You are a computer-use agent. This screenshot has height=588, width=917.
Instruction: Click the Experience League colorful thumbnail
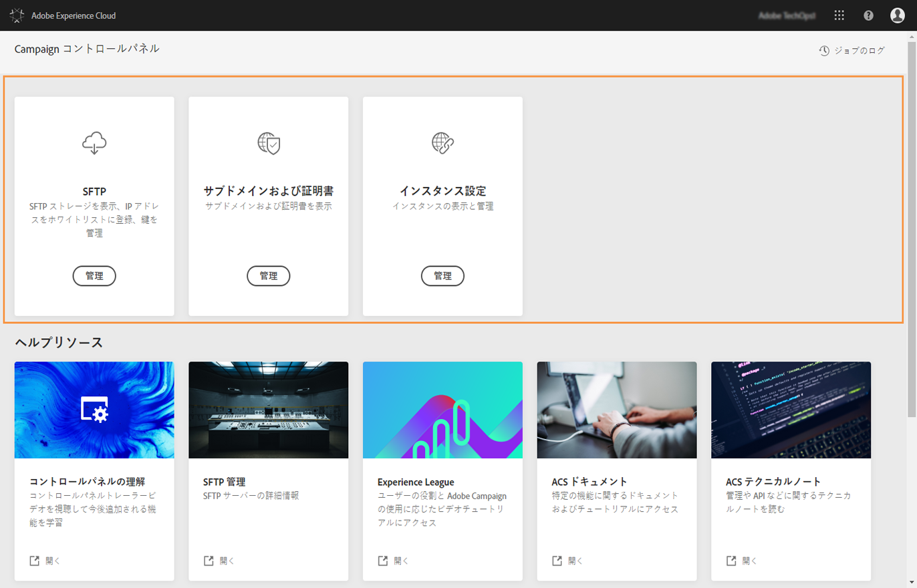coord(442,410)
